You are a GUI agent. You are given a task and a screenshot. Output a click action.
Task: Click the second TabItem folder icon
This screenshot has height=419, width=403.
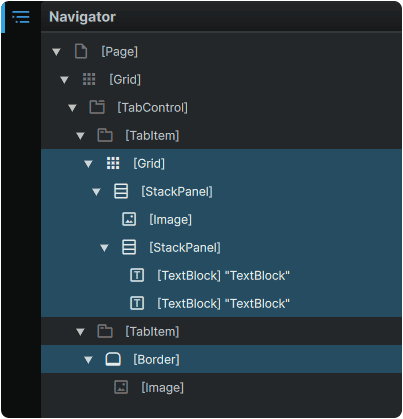click(105, 331)
